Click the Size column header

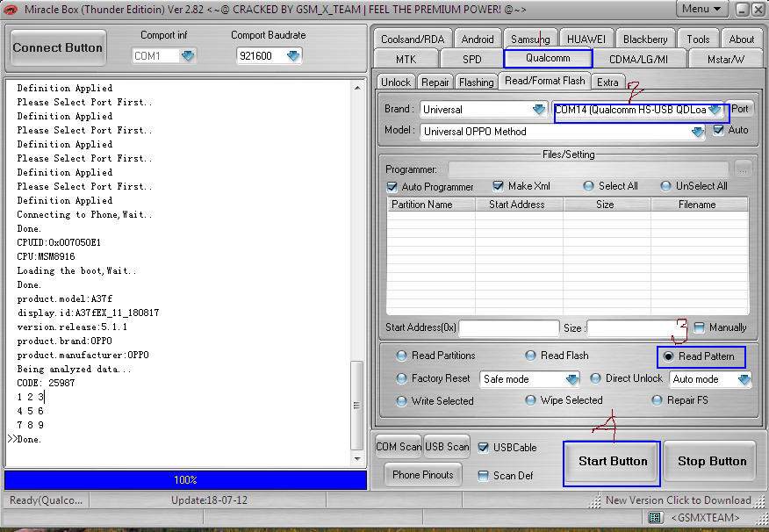coord(607,205)
